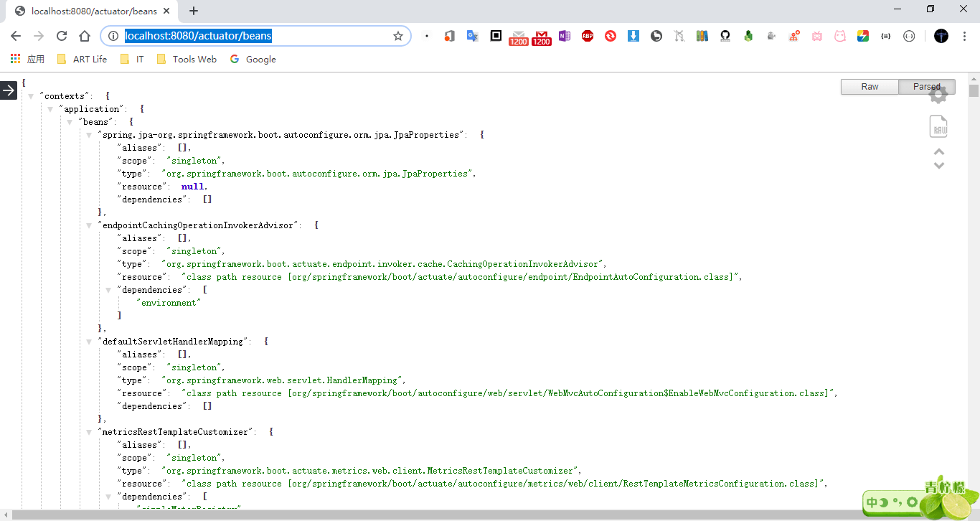Open JSON viewer settings gear
Image resolution: width=980 pixels, height=521 pixels.
(x=938, y=93)
